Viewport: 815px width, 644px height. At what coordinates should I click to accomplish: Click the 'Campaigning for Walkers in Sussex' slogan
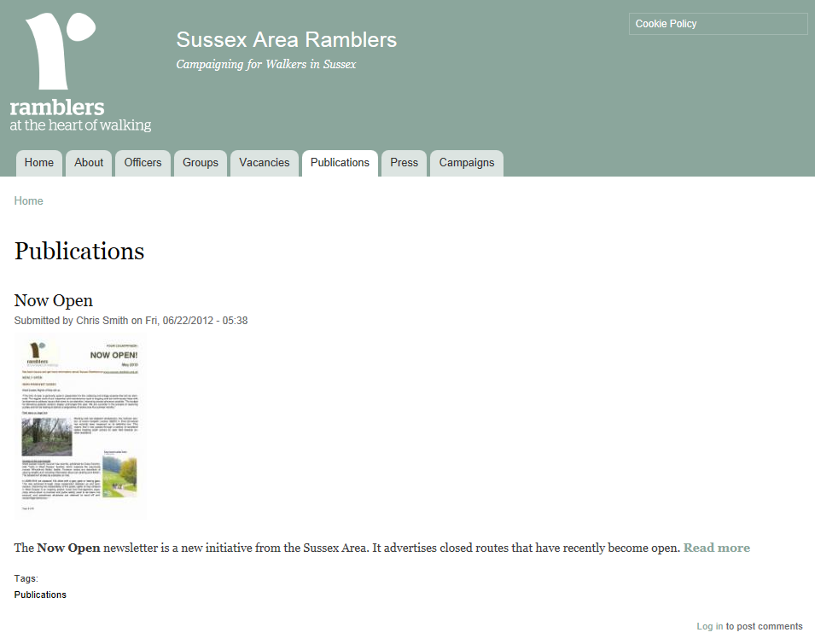tap(266, 65)
